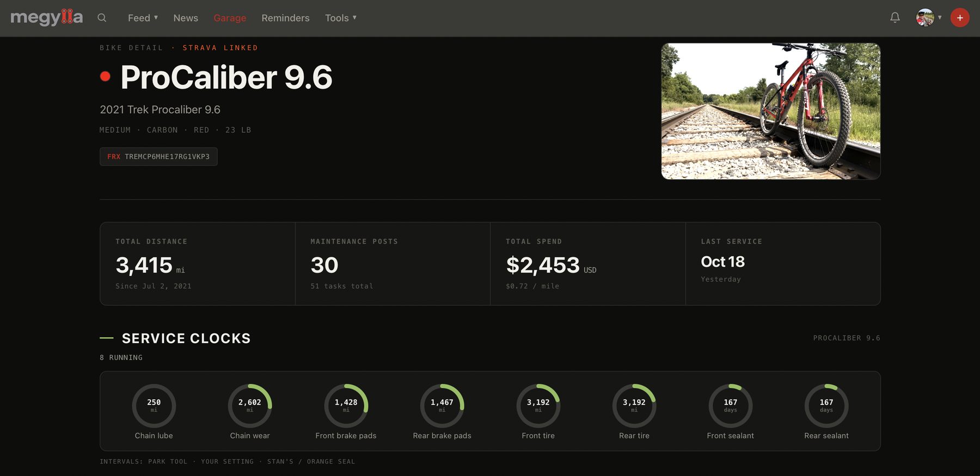Expand the Feed dropdown
The image size is (980, 476).
coord(143,18)
